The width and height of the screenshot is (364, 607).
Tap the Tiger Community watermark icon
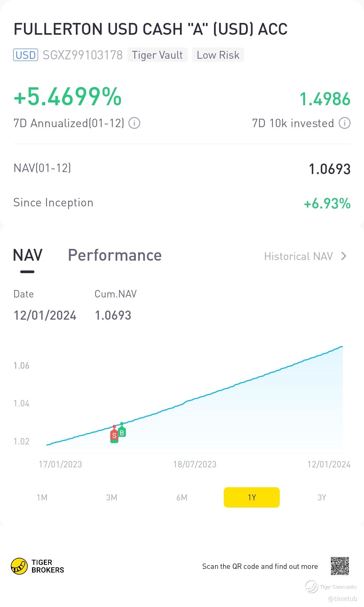(312, 587)
